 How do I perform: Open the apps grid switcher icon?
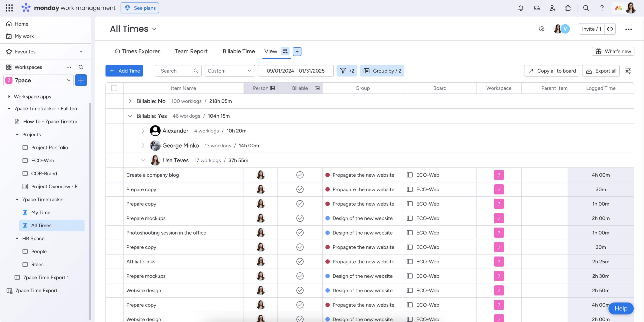9,8
